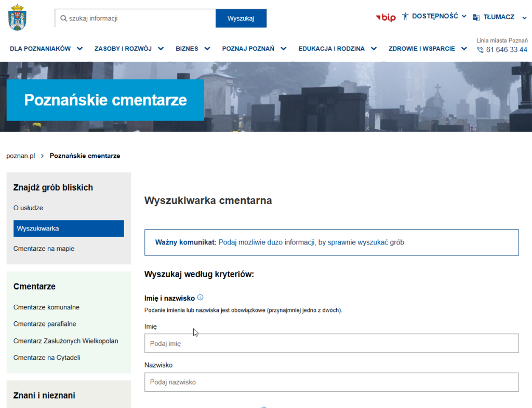Open 'Cmentarze na Cytadeli' link
The height and width of the screenshot is (408, 532).
[47, 358]
